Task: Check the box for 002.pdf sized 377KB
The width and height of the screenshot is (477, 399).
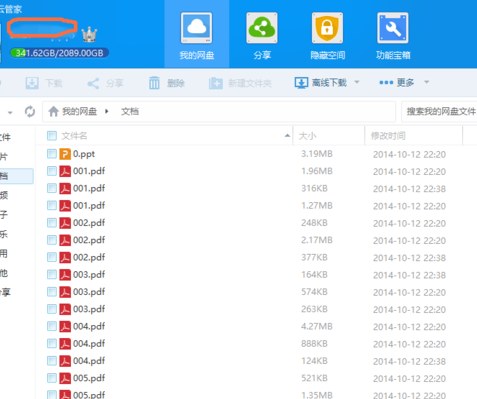Action: [52, 257]
